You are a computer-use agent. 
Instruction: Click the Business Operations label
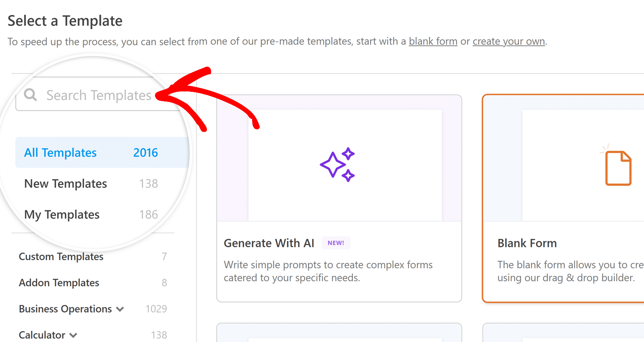pos(65,309)
